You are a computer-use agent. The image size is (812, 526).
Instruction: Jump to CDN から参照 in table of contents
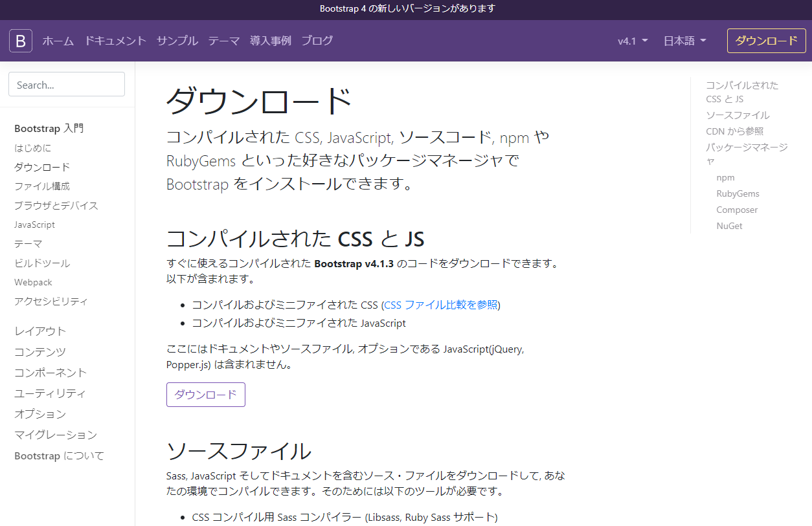point(734,131)
